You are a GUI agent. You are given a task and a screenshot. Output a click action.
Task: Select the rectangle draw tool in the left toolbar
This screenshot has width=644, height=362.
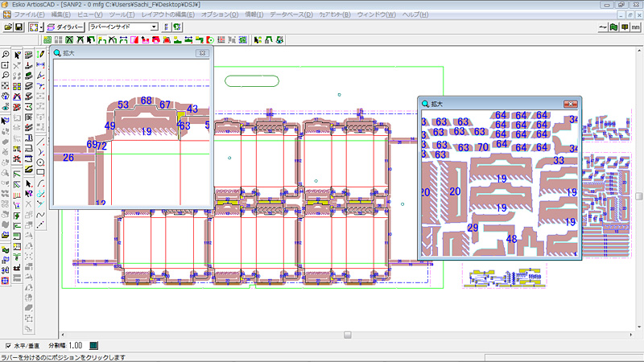(40, 172)
